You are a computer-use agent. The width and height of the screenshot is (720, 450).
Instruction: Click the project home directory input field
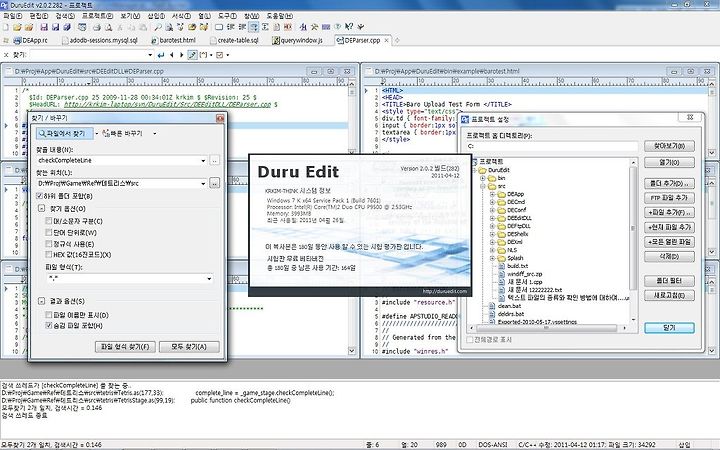click(x=551, y=146)
